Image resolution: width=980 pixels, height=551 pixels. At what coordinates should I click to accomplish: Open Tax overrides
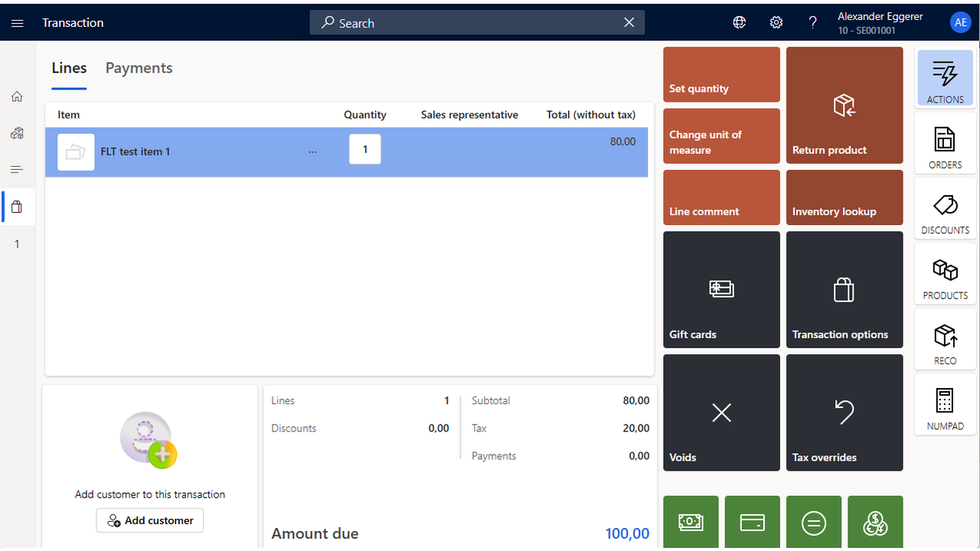click(x=844, y=412)
